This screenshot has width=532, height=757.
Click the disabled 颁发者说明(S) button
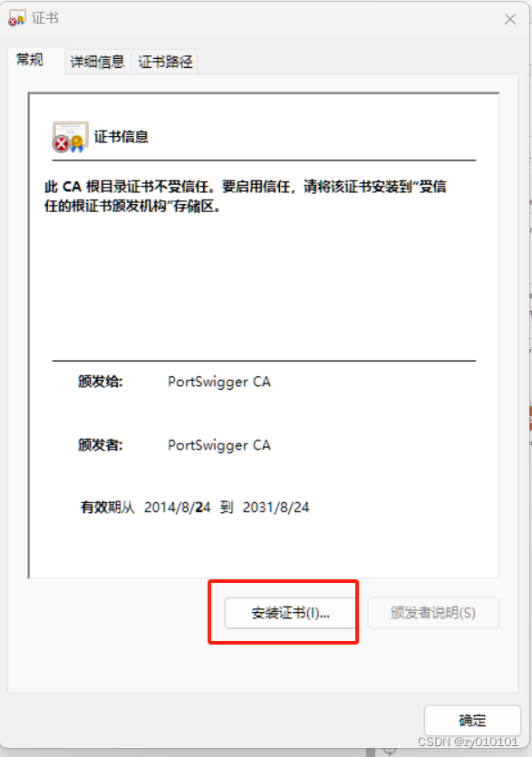pos(433,613)
